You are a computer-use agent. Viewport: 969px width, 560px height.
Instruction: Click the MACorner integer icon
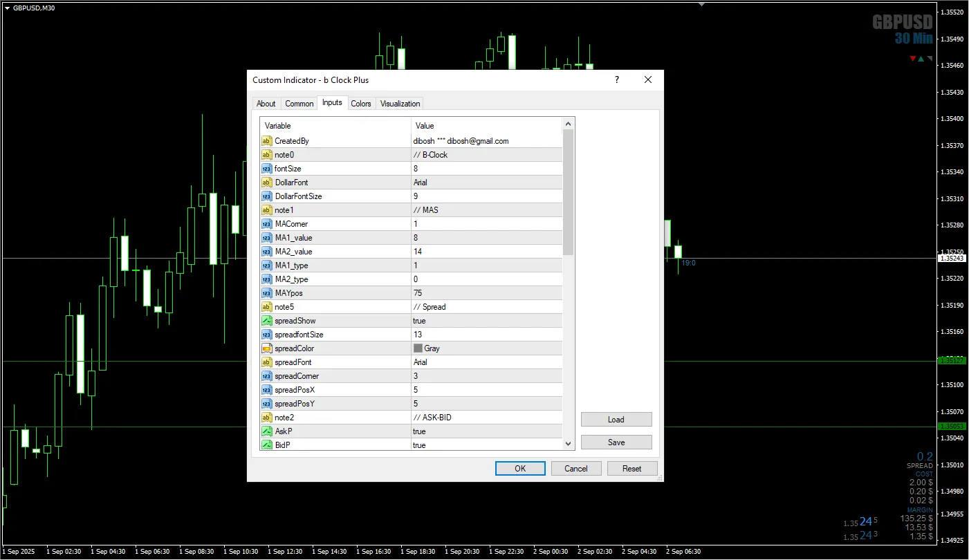(266, 224)
